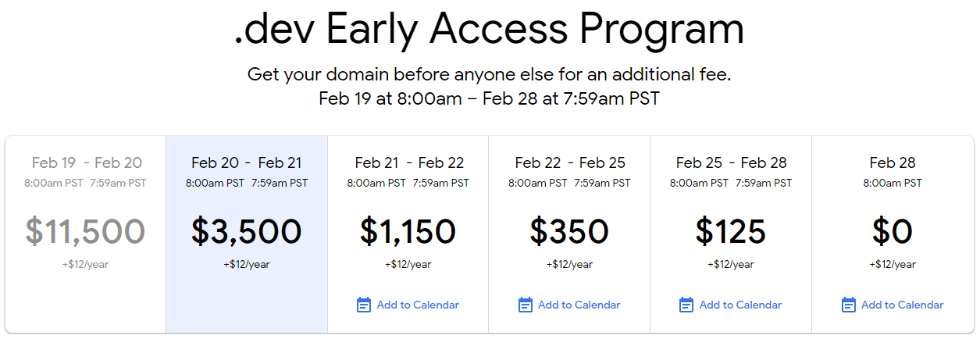The width and height of the screenshot is (980, 339).
Task: Select the highlighted Feb 20 - Feb 21 date heading
Action: tap(247, 162)
